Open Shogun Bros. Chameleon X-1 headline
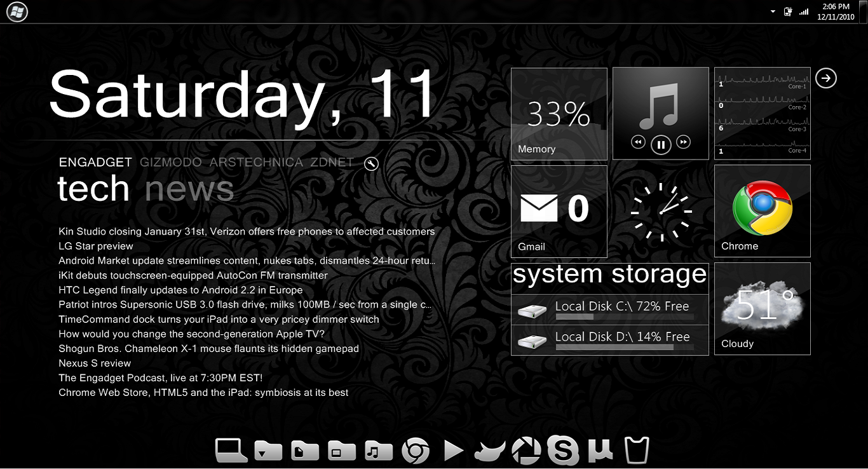This screenshot has height=469, width=868. tap(208, 348)
